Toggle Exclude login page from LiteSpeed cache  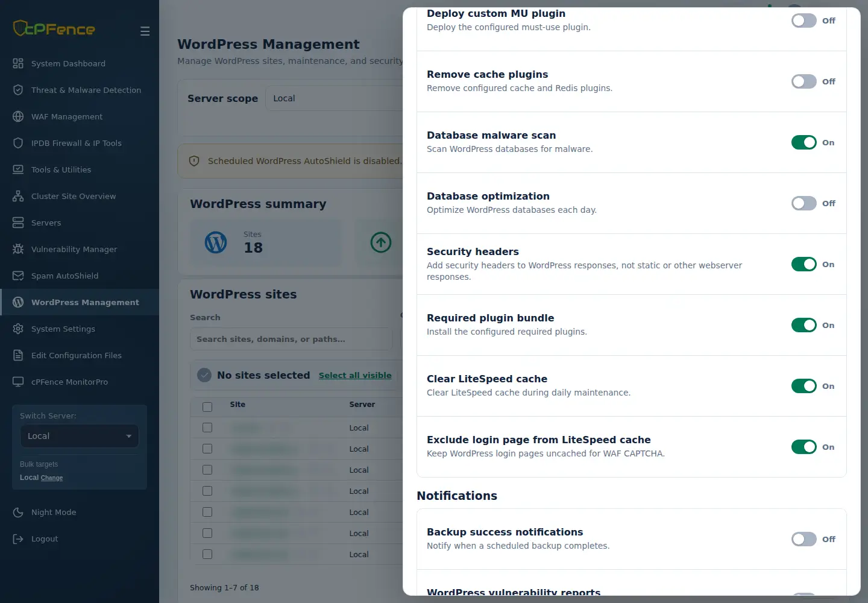point(804,447)
